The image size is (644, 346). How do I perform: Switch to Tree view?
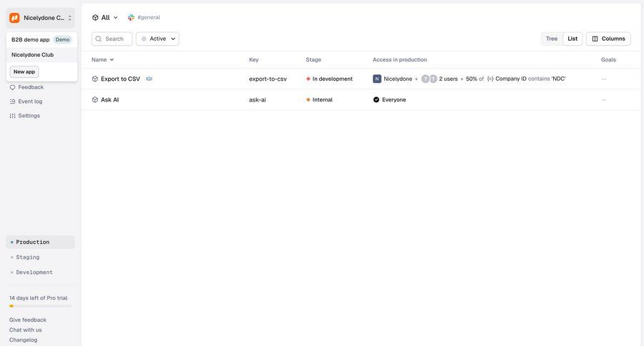tap(552, 39)
